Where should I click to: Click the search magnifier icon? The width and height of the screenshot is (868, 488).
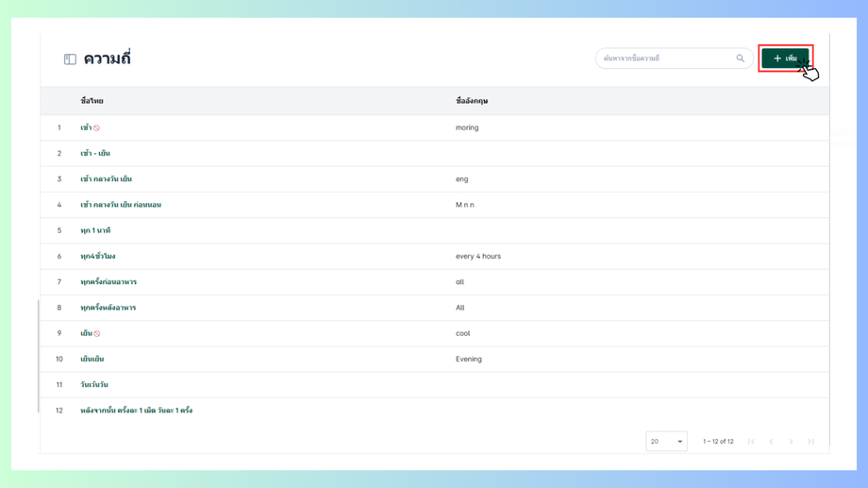tap(740, 59)
